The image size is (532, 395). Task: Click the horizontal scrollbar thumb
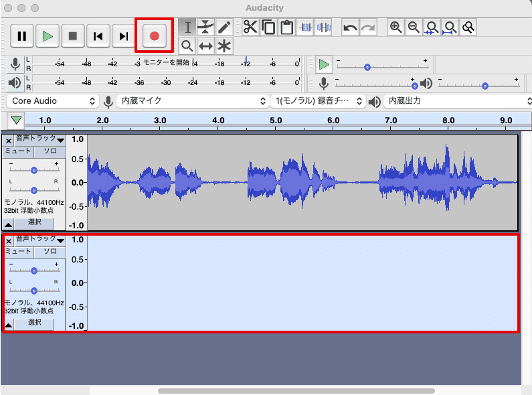(296, 390)
